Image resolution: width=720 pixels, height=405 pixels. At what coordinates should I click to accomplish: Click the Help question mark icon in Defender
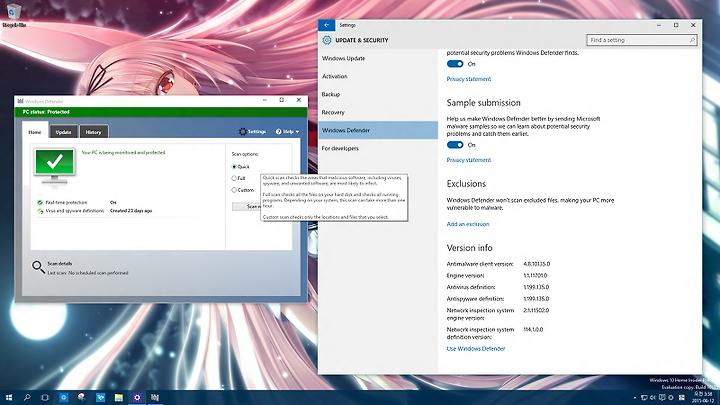point(278,131)
